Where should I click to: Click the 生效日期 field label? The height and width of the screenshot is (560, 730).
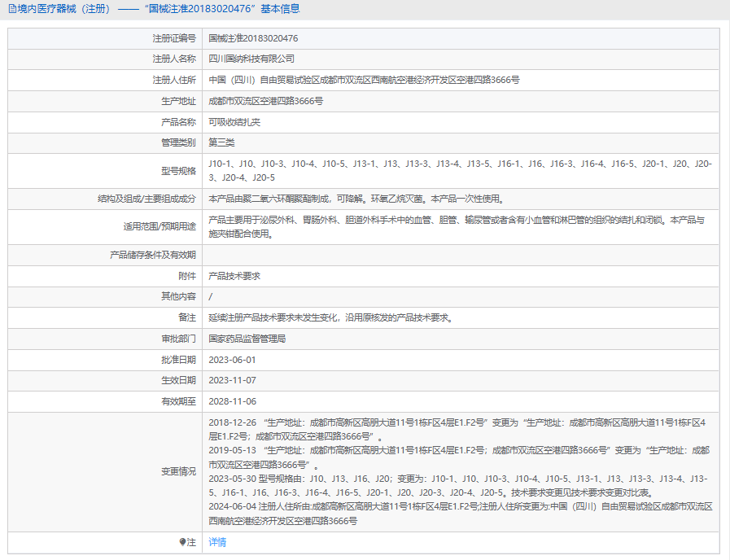pyautogui.click(x=179, y=380)
